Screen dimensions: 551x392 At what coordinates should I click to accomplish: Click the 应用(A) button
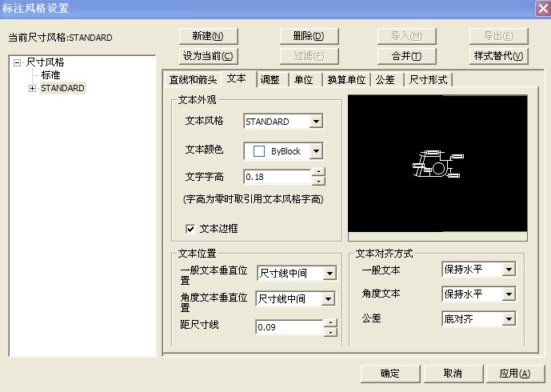515,374
